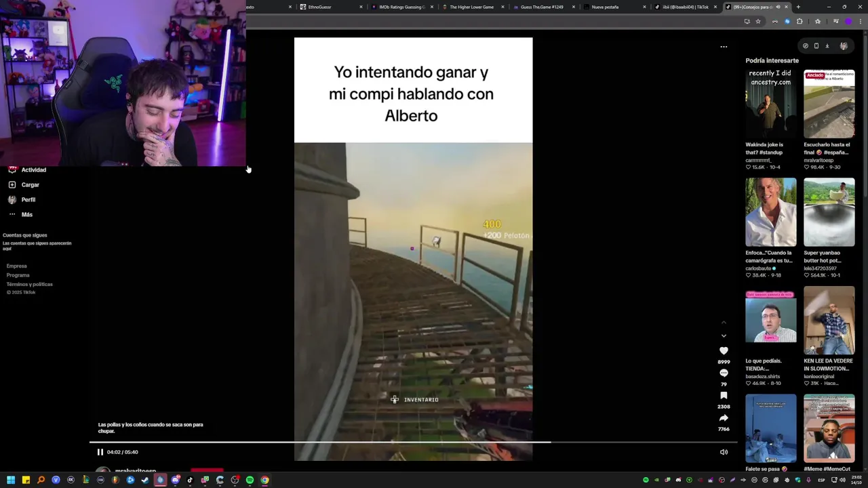Expand the Empresa footer section
This screenshot has height=488, width=868.
[x=17, y=266]
